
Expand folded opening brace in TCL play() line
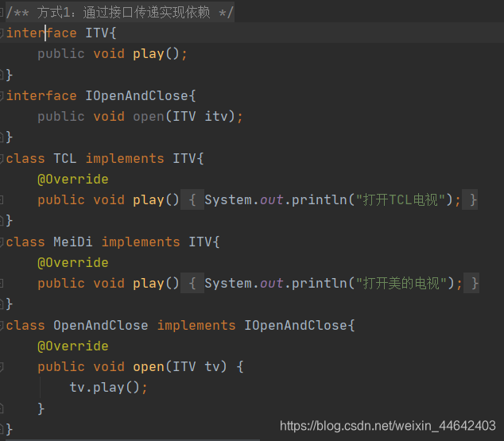click(192, 199)
